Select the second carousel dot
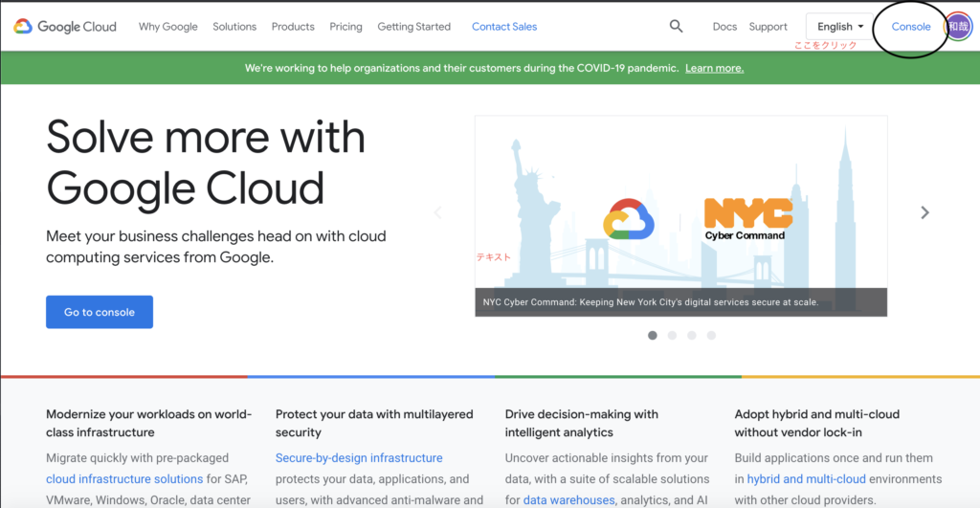The image size is (980, 508). point(672,336)
